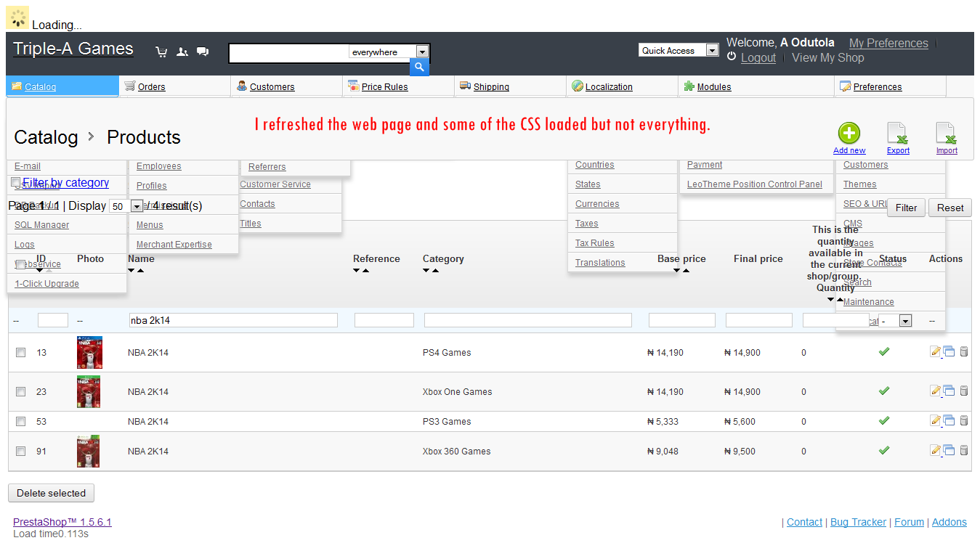Click the green Add new plus icon
Image resolution: width=980 pixels, height=551 pixels.
[849, 134]
